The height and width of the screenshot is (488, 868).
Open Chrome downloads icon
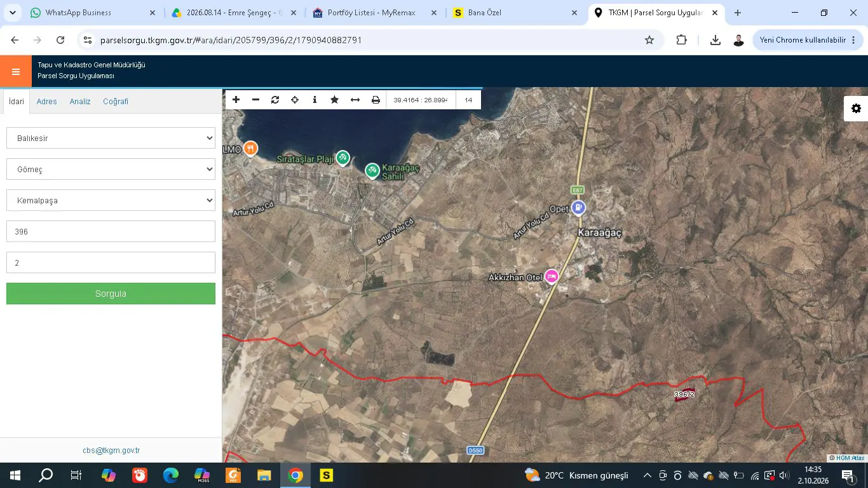(715, 40)
